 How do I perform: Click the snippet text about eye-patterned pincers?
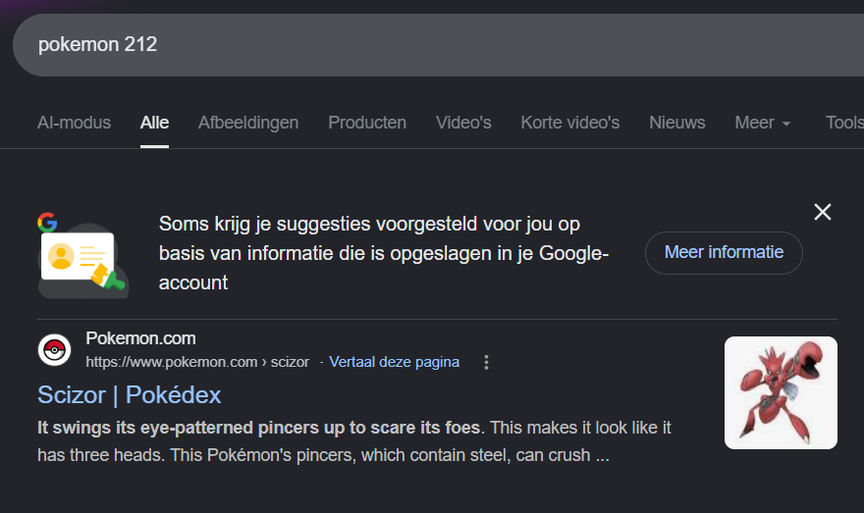point(354,441)
